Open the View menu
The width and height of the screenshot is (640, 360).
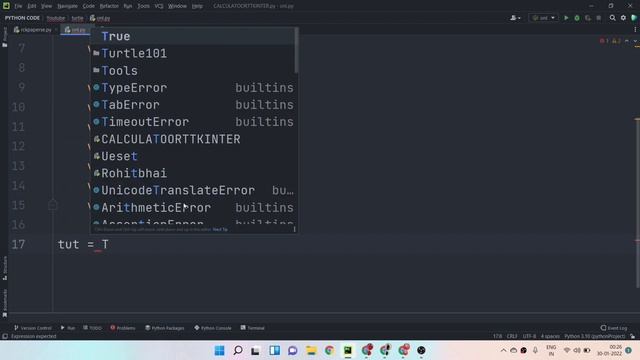pos(47,6)
